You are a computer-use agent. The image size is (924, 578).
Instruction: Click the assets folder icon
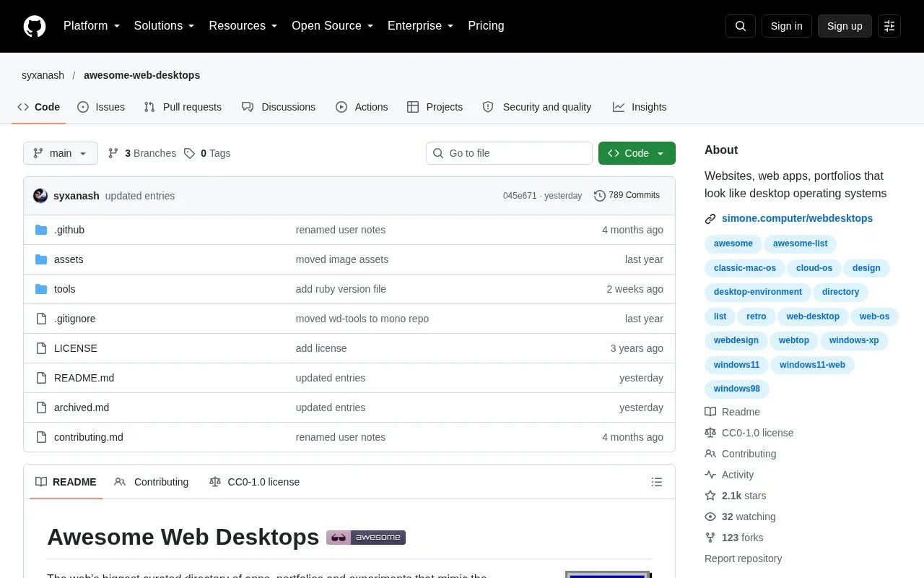[41, 259]
